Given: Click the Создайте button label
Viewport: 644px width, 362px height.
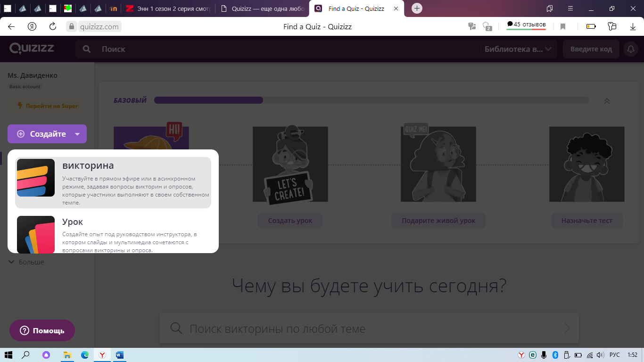Looking at the screenshot, I should pyautogui.click(x=48, y=134).
